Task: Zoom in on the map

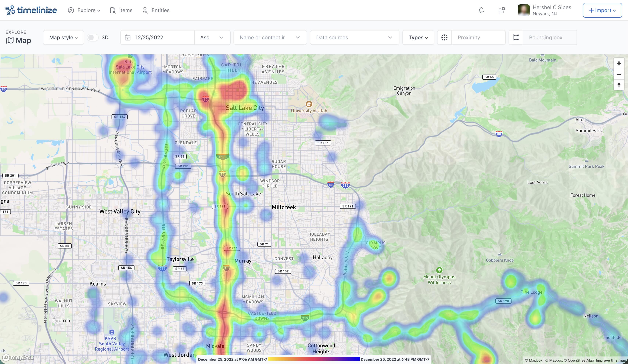Action: click(x=619, y=64)
